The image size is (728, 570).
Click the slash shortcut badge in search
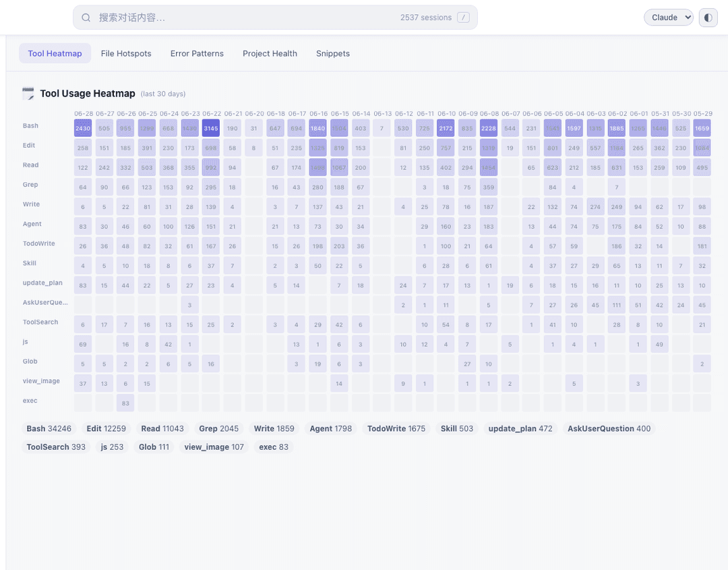point(463,18)
